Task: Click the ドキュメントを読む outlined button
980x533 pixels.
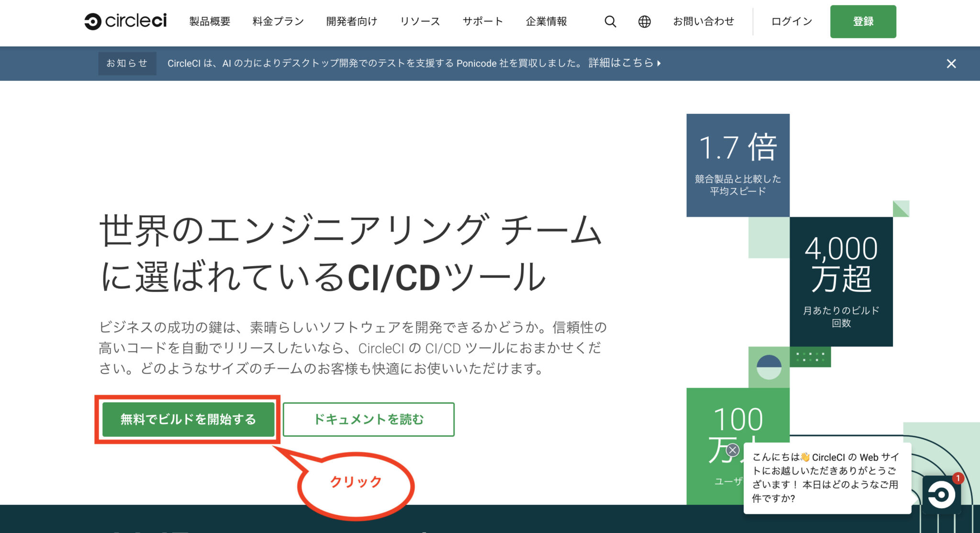Action: pos(369,419)
